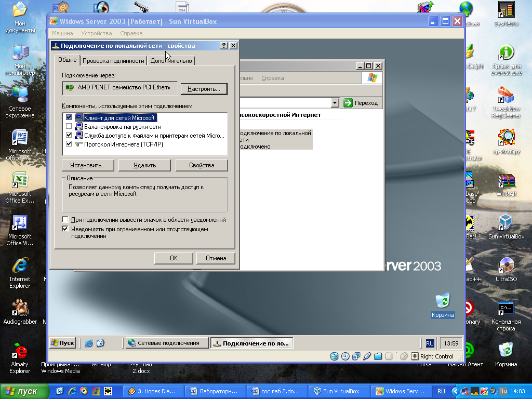Image resolution: width=532 pixels, height=399 pixels.
Task: Expand hidden host system tray icons arrow
Action: (x=455, y=391)
